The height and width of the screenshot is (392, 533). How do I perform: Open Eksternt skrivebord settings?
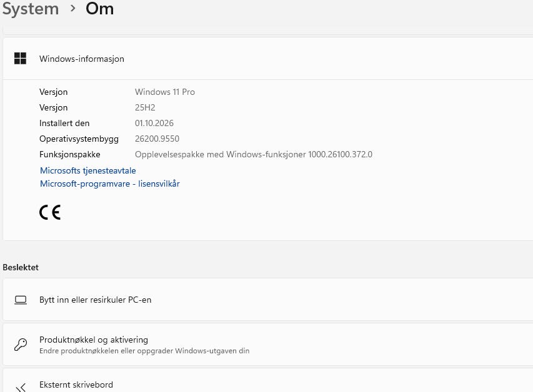(x=268, y=380)
